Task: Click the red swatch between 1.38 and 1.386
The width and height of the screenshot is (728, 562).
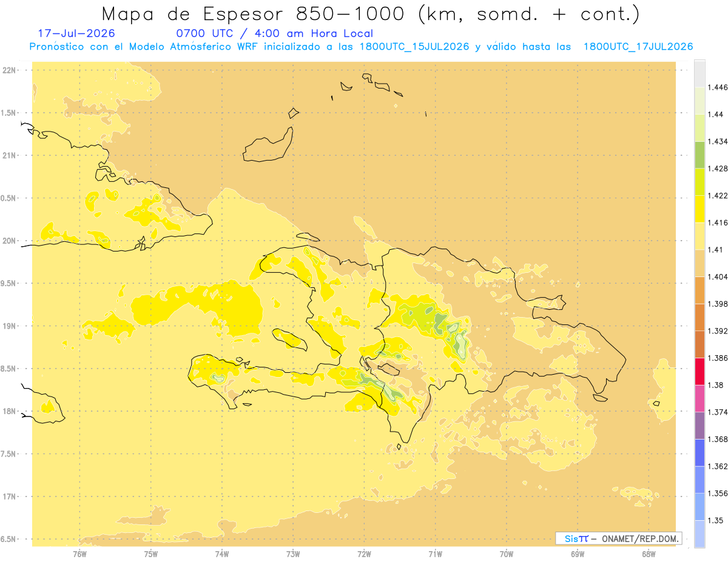Action: 699,371
